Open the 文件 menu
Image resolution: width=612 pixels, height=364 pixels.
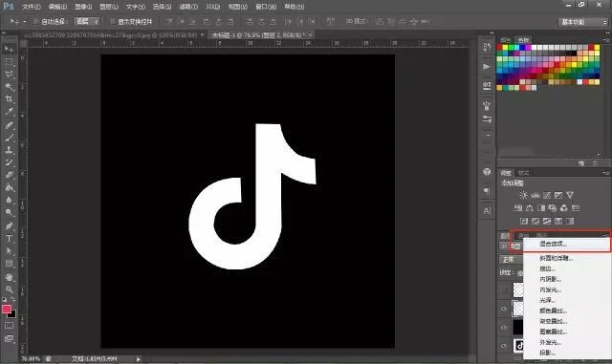click(x=32, y=7)
